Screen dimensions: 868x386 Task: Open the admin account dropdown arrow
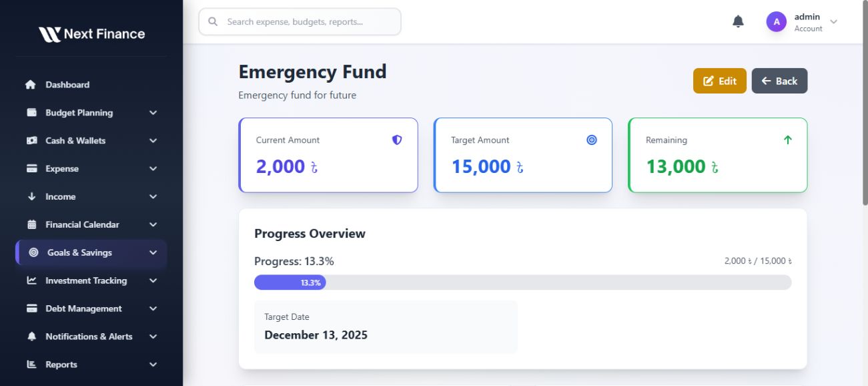833,22
